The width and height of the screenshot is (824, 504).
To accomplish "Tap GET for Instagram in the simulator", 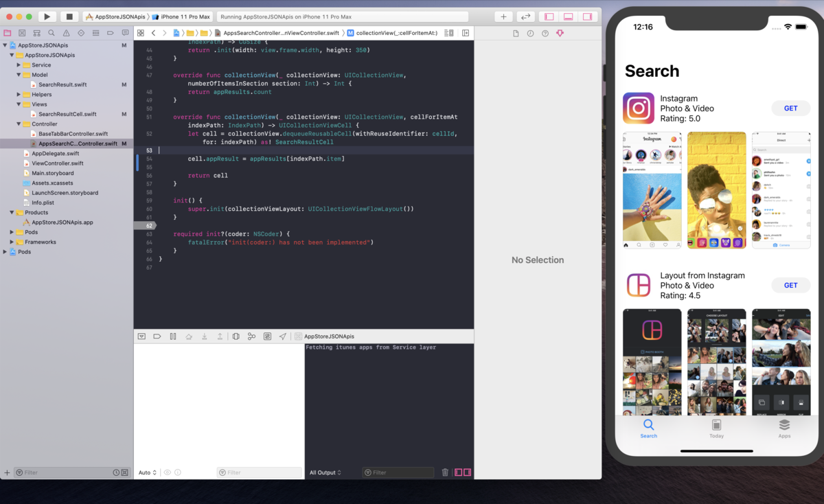I will click(x=791, y=108).
